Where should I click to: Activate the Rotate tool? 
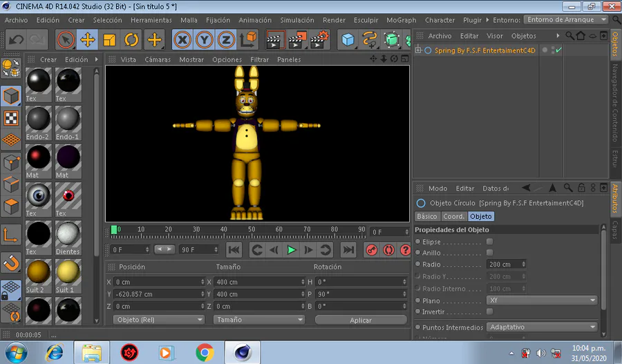pos(132,40)
